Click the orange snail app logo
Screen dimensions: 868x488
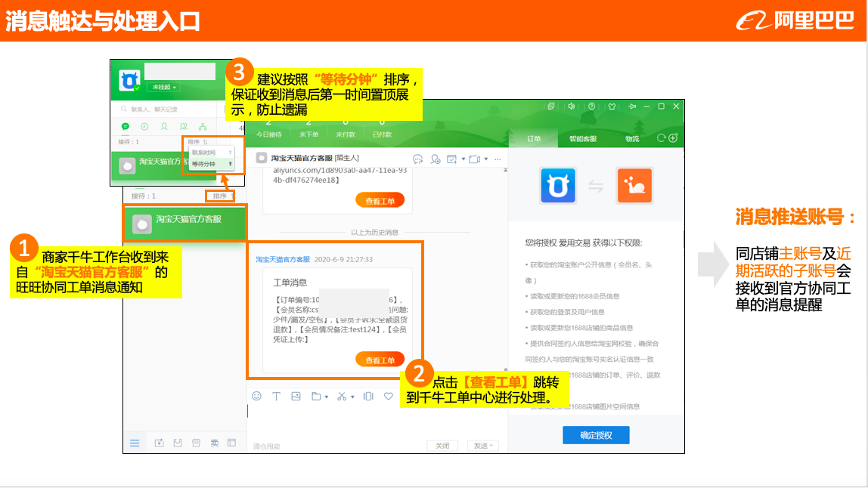pos(634,186)
